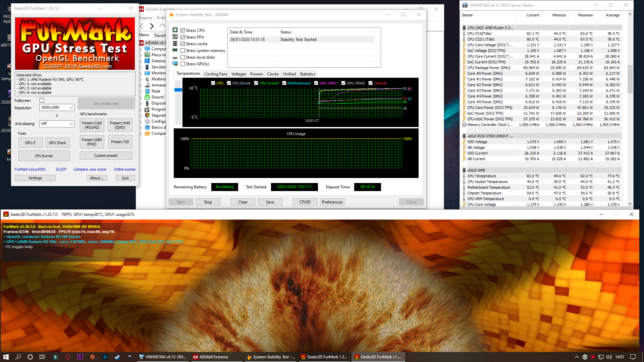Switch to Voltages tab
Screen dimensions: 644x362
pyautogui.click(x=238, y=74)
